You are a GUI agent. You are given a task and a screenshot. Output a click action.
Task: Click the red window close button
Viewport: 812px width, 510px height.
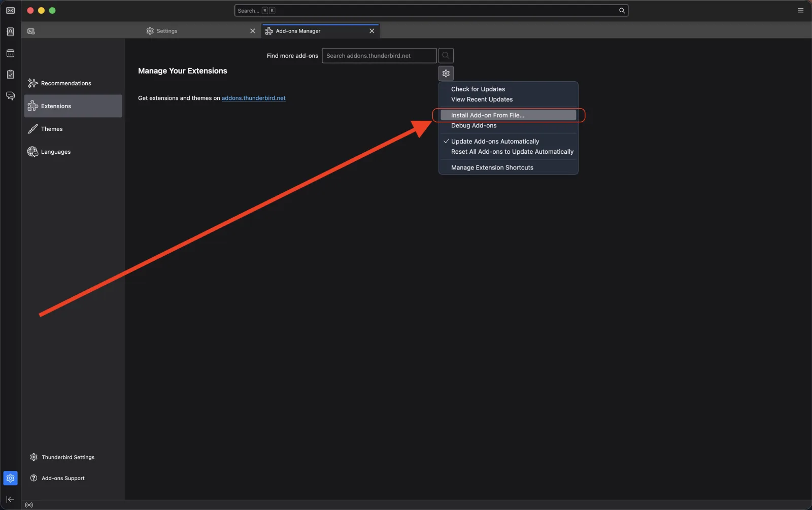click(30, 11)
